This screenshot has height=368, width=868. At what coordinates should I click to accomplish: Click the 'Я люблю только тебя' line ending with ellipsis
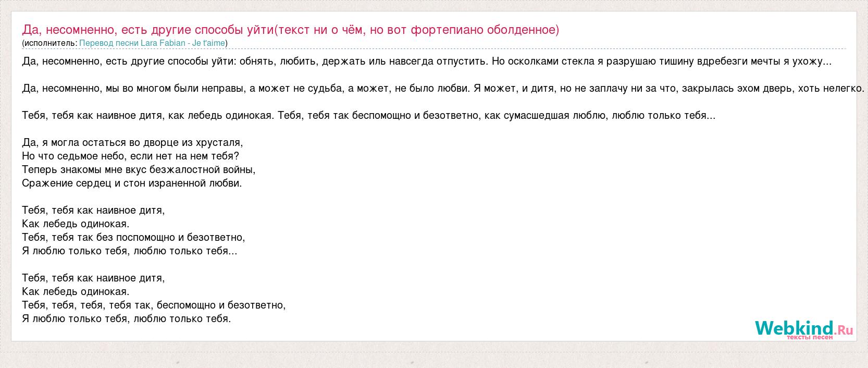click(129, 251)
